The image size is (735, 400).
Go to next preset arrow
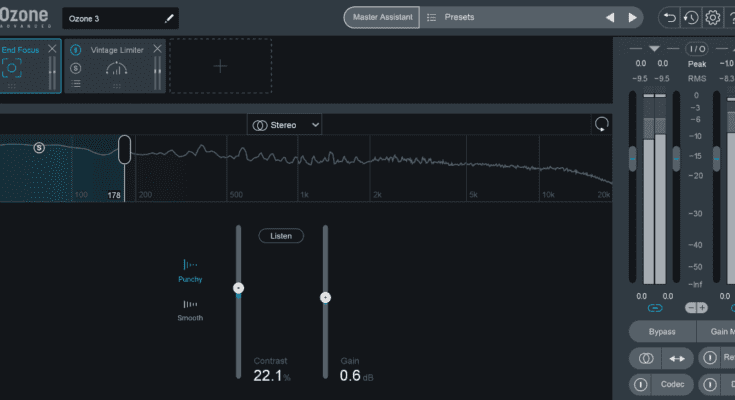coord(632,18)
